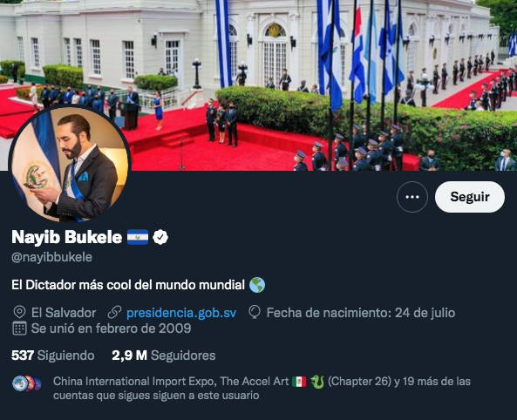Open the three-dot more options menu
This screenshot has width=517, height=420.
pyautogui.click(x=412, y=197)
